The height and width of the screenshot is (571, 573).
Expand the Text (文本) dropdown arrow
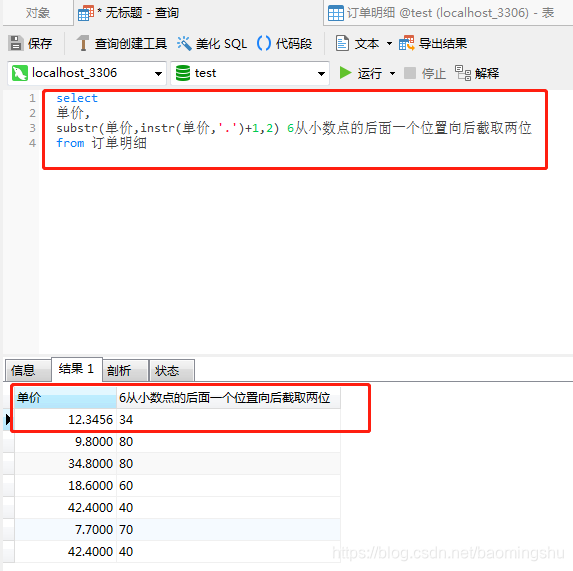(390, 43)
